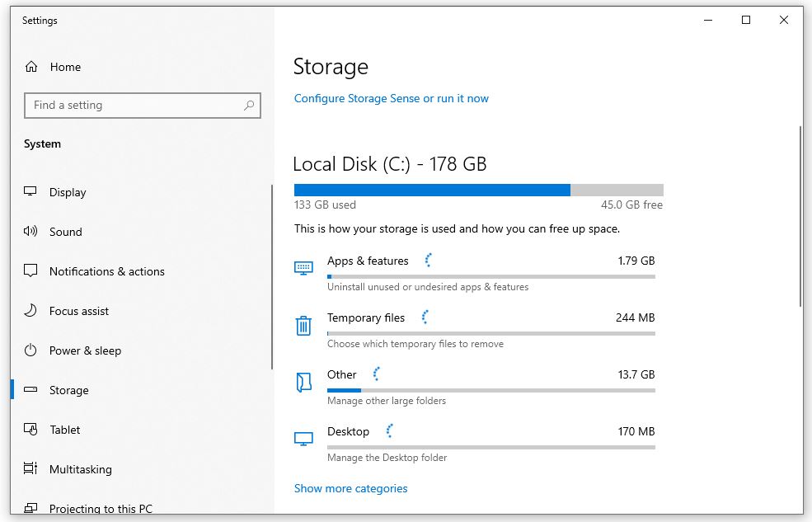Click the Desktop category monitor icon
Viewport: 812px width, 522px height.
point(303,440)
